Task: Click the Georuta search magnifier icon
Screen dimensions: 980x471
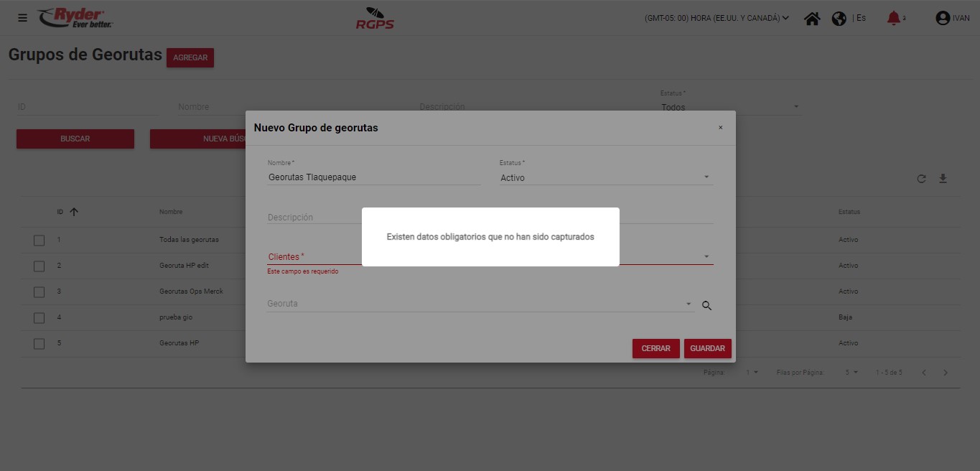Action: (706, 306)
